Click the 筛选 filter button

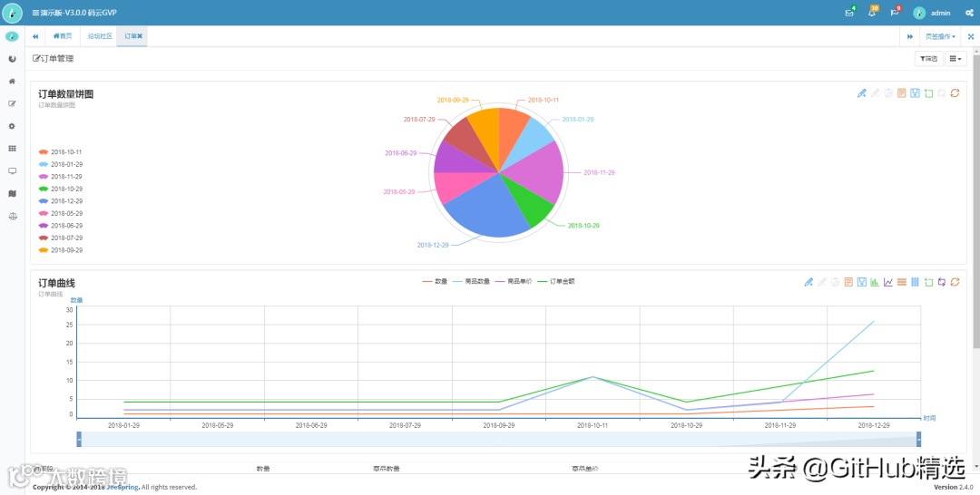pos(929,59)
